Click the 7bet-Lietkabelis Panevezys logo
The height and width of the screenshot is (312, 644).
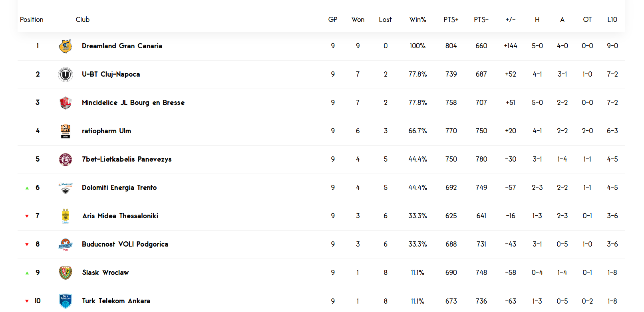point(66,160)
